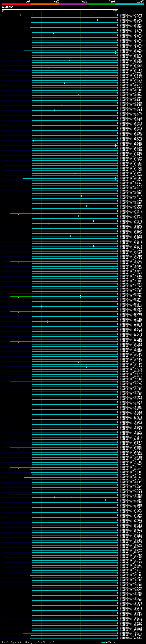Screen dimensions: 146x644
Task: Select hit UniRef100_Q5K5A7
Action: click(131, 140)
